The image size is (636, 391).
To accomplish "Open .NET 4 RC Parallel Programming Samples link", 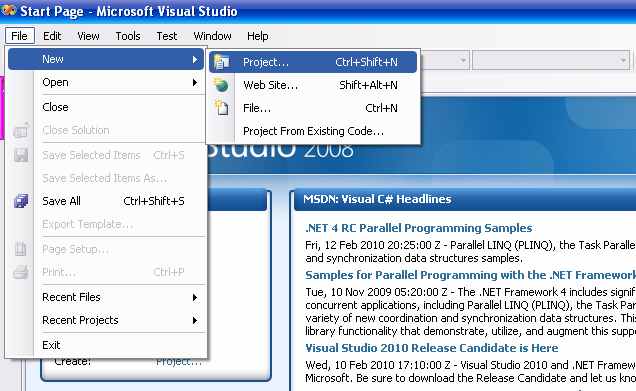I will (419, 228).
